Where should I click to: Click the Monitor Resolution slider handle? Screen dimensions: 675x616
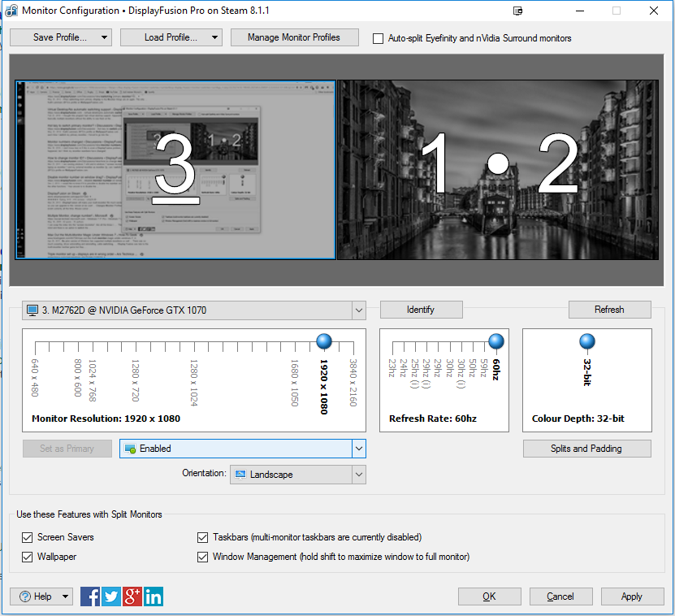pos(324,341)
